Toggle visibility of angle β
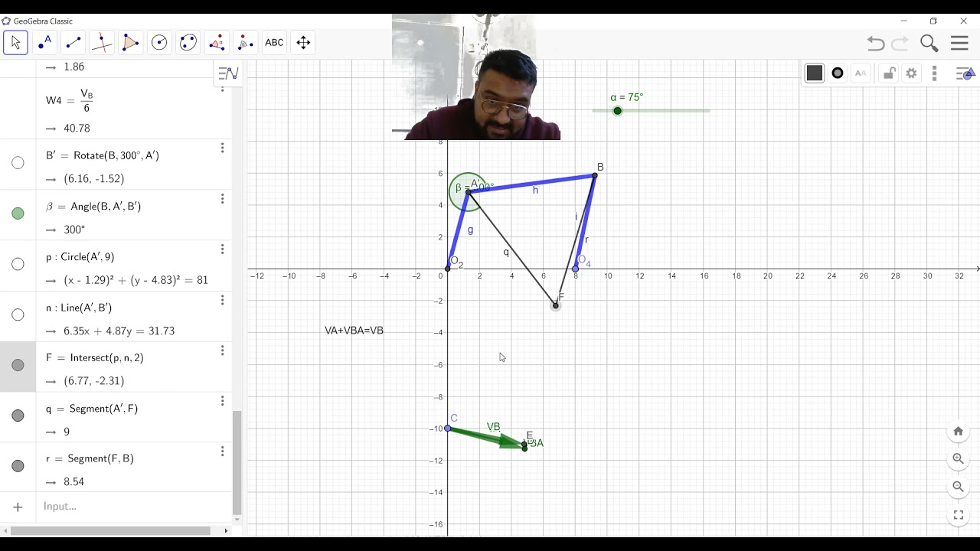This screenshot has height=551, width=980. [18, 214]
